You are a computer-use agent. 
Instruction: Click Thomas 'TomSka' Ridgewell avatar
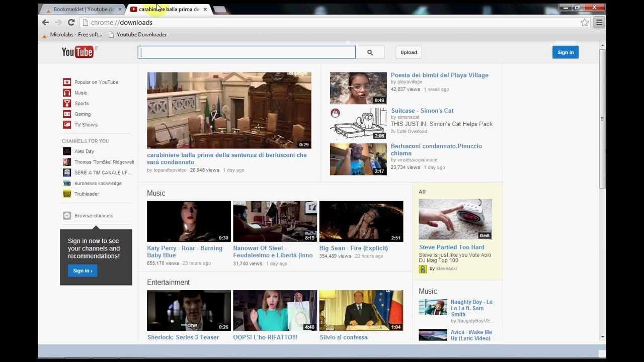[67, 162]
